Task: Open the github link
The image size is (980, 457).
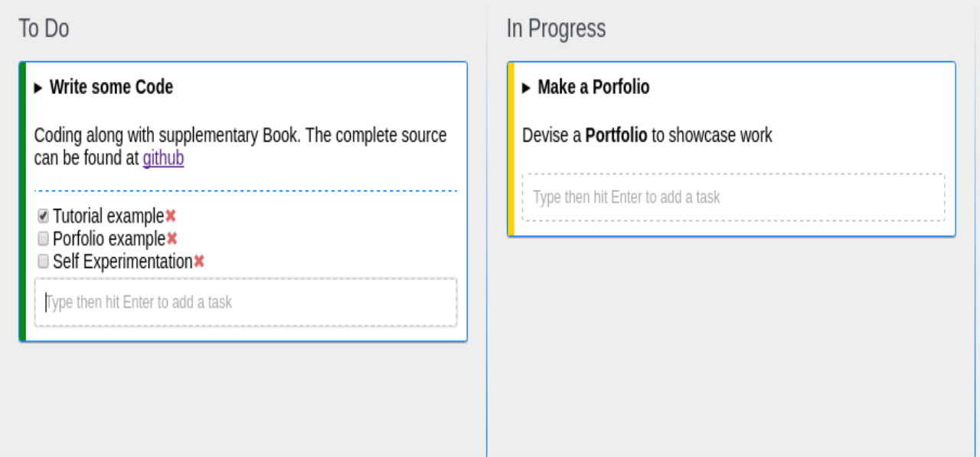Action: pyautogui.click(x=163, y=158)
